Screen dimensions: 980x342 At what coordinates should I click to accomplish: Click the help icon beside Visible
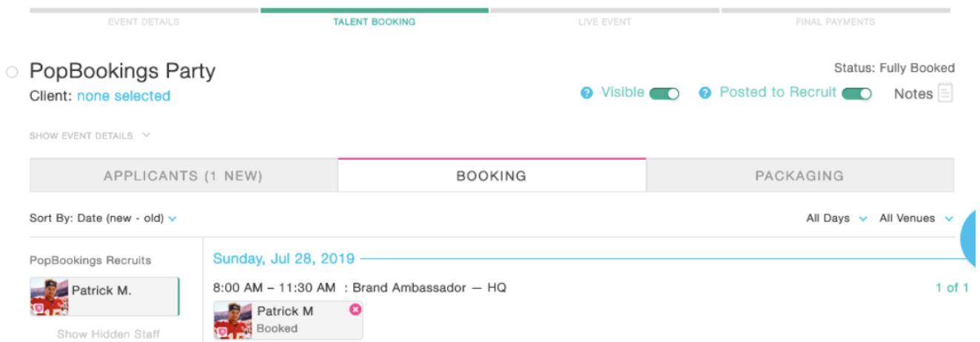(x=587, y=93)
